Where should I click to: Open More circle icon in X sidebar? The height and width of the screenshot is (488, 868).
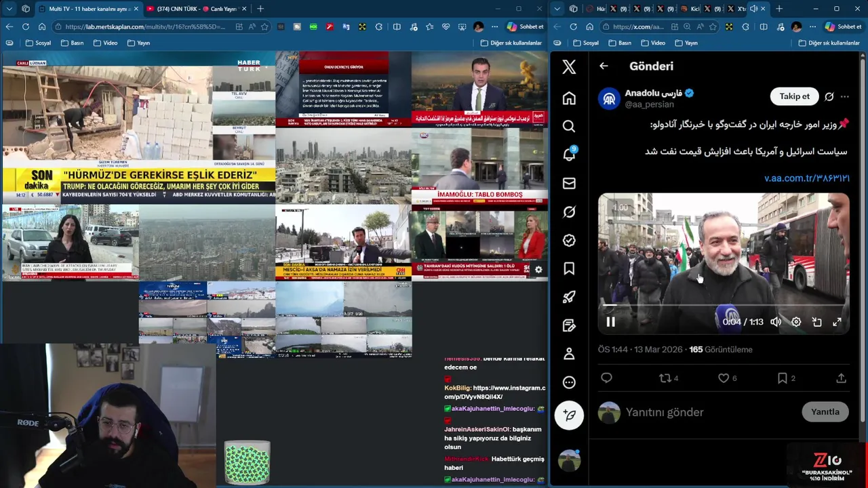[x=569, y=382]
